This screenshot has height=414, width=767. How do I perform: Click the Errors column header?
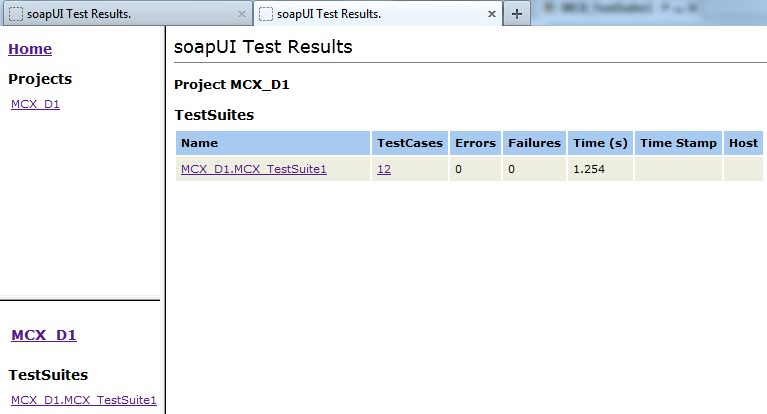pos(475,143)
